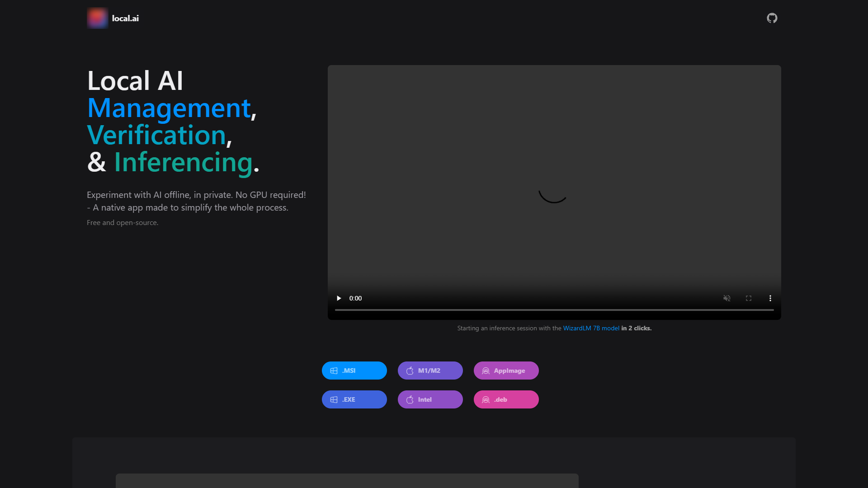Viewport: 868px width, 488px height.
Task: Click the Linux icon on AppImage button
Action: [486, 371]
